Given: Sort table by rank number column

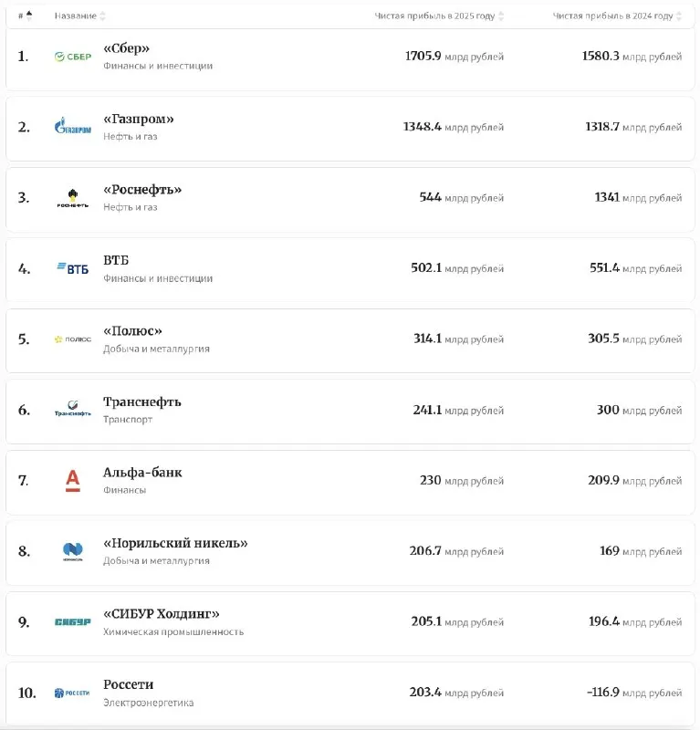Looking at the screenshot, I should pos(26,16).
